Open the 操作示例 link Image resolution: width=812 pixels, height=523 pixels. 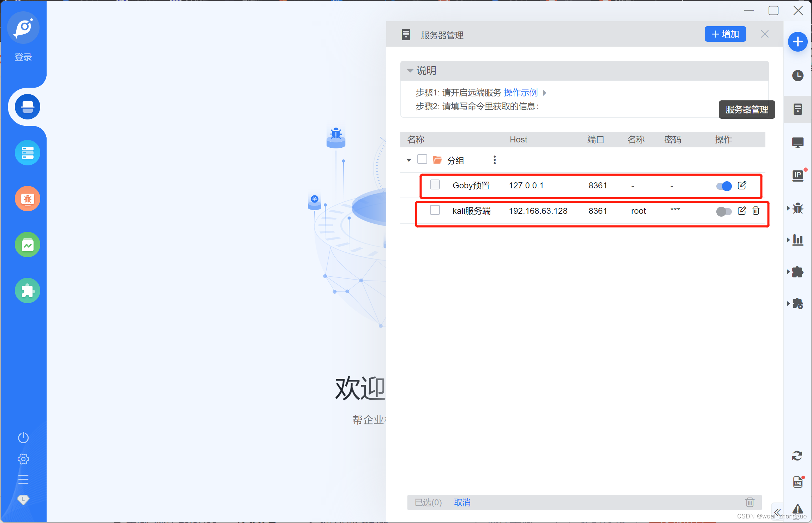click(x=521, y=93)
